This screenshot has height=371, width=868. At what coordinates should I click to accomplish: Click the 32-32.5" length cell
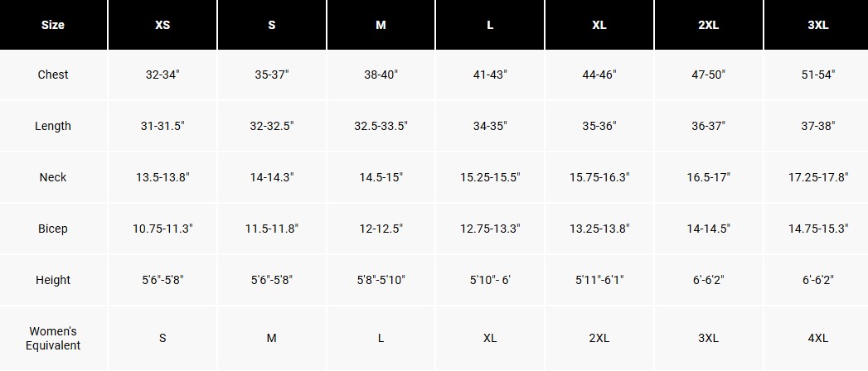click(x=272, y=126)
